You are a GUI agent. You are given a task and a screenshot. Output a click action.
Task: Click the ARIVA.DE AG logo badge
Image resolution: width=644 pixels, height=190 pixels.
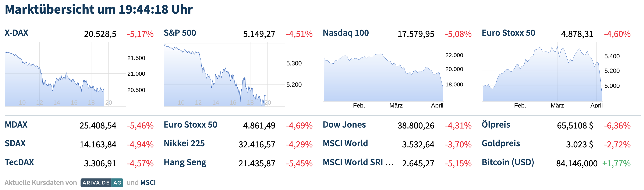102,183
